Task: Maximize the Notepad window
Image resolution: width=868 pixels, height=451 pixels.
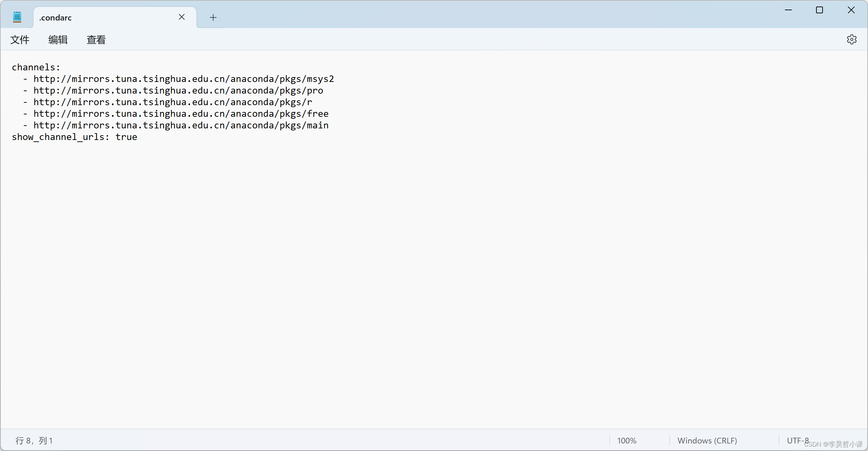Action: (819, 10)
